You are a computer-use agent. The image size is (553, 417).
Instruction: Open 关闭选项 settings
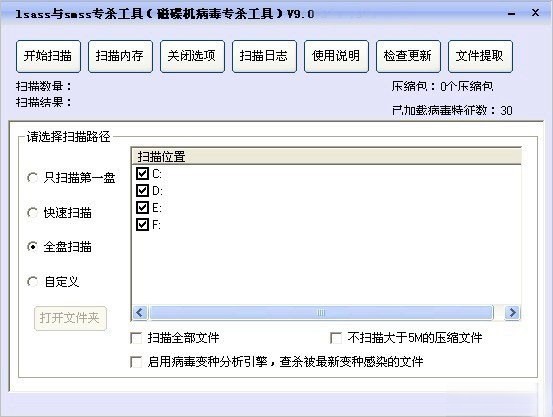point(192,56)
